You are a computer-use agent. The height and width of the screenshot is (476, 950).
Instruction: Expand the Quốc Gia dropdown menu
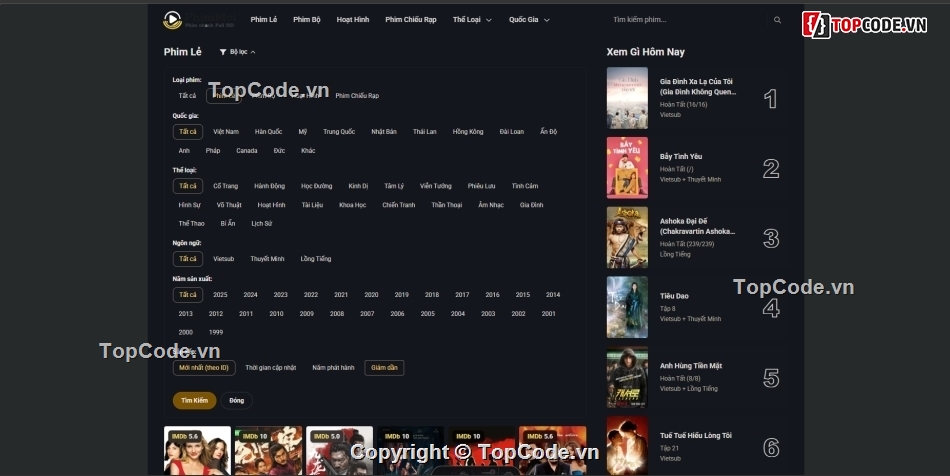[x=529, y=19]
